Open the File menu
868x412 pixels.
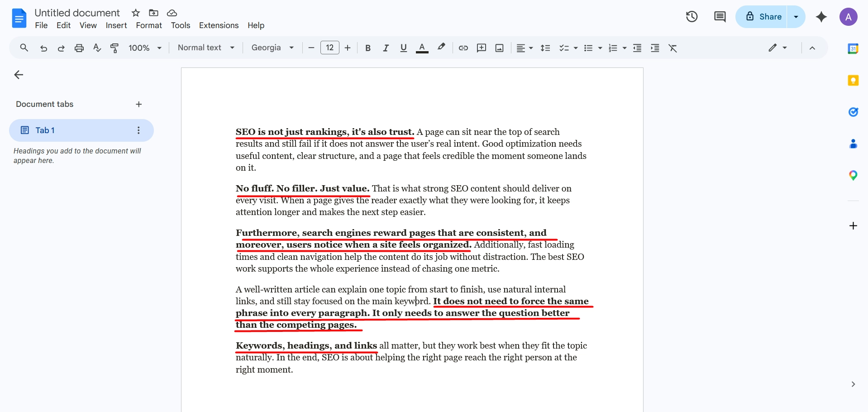click(x=41, y=25)
